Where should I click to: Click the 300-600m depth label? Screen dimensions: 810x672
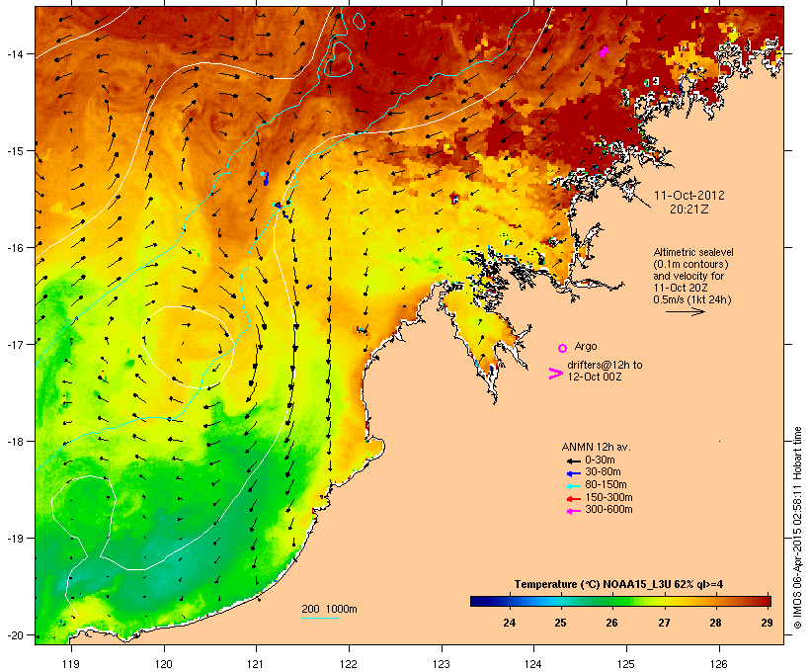(608, 510)
